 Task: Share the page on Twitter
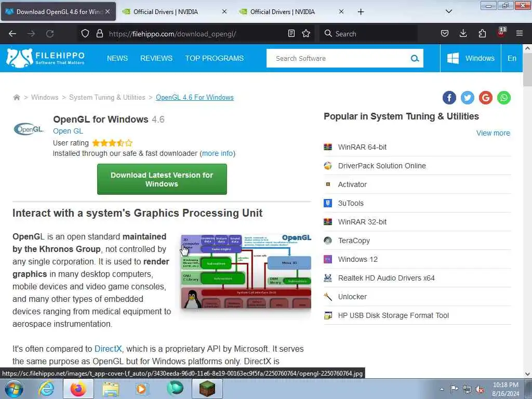click(x=468, y=98)
